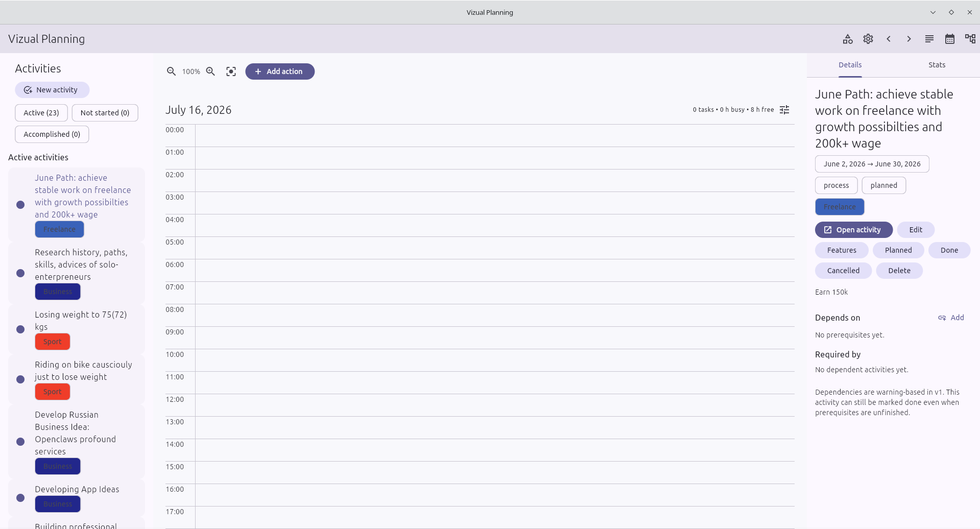Go to next day with right chevron
The height and width of the screenshot is (529, 980).
point(909,39)
